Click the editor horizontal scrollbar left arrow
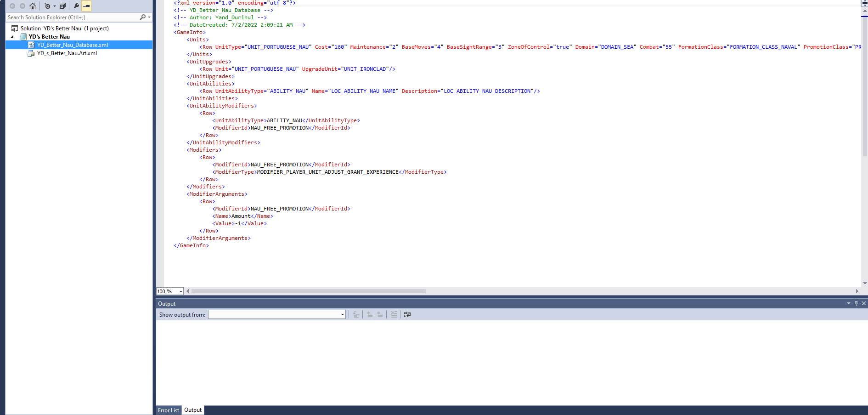 tap(187, 291)
